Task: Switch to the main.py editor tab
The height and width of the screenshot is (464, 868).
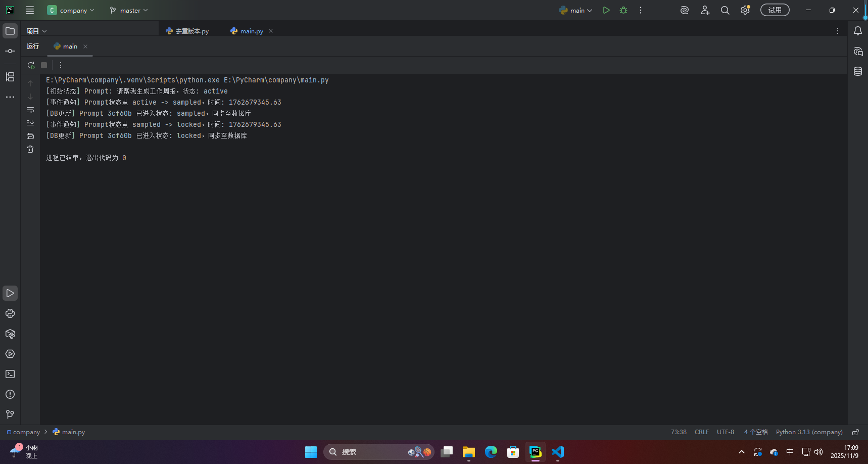Action: (x=247, y=31)
